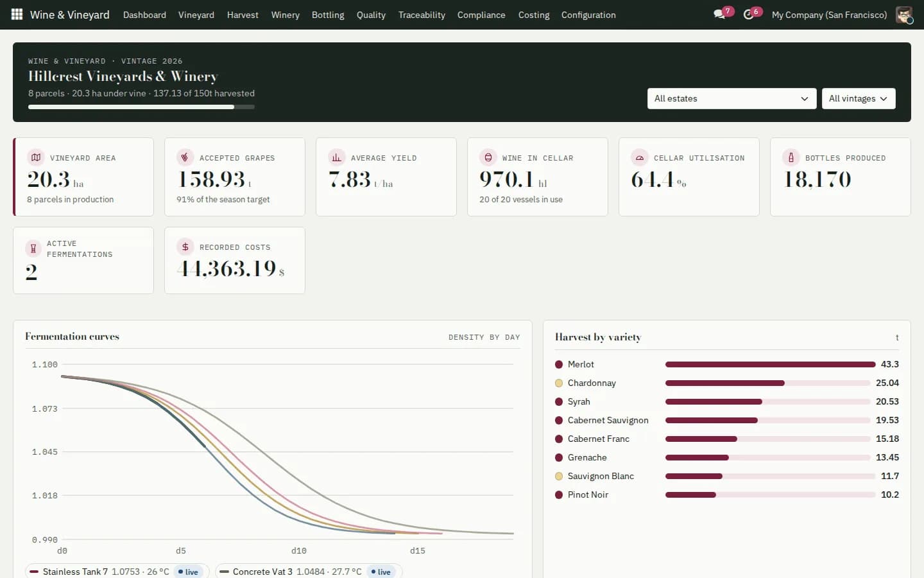Screen dimensions: 924x578
Task: Click the Wine & Vineyard app title
Action: (x=69, y=14)
